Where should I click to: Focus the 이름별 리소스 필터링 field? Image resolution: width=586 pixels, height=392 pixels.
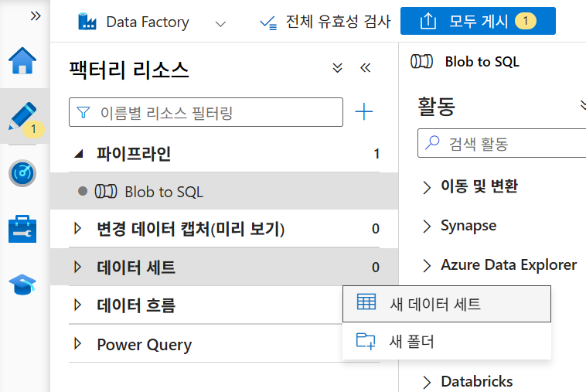click(x=206, y=112)
